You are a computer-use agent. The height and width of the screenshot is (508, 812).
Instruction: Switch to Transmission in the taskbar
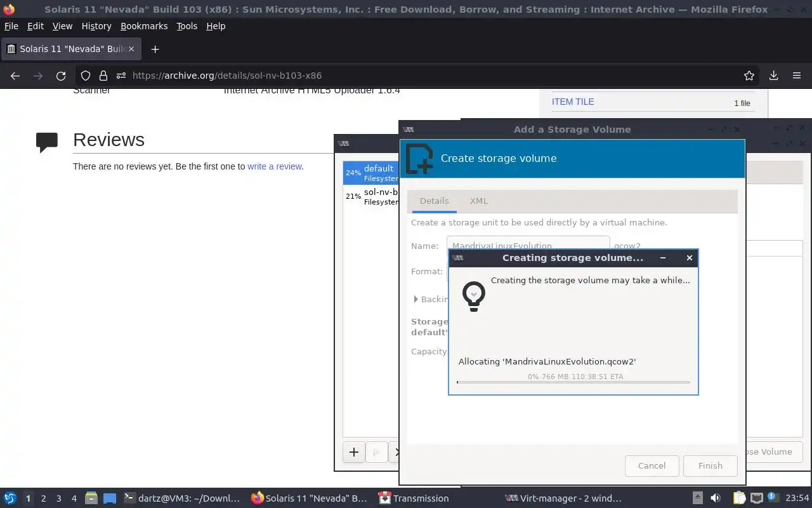(414, 498)
